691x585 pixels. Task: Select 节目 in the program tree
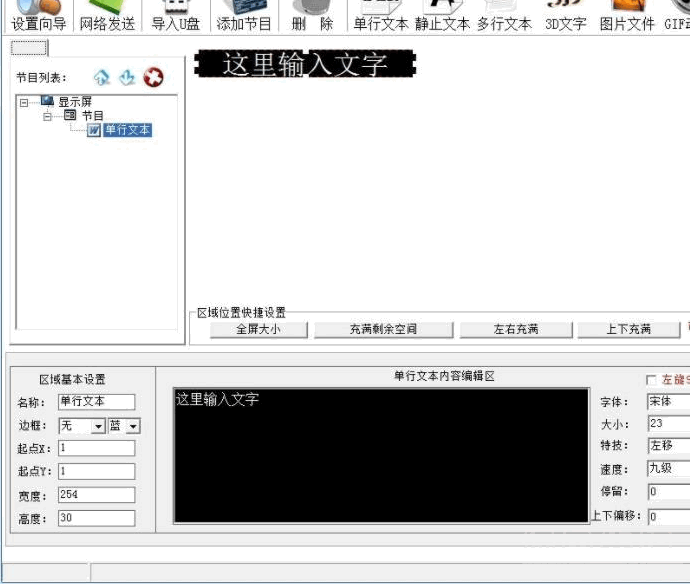click(x=93, y=116)
